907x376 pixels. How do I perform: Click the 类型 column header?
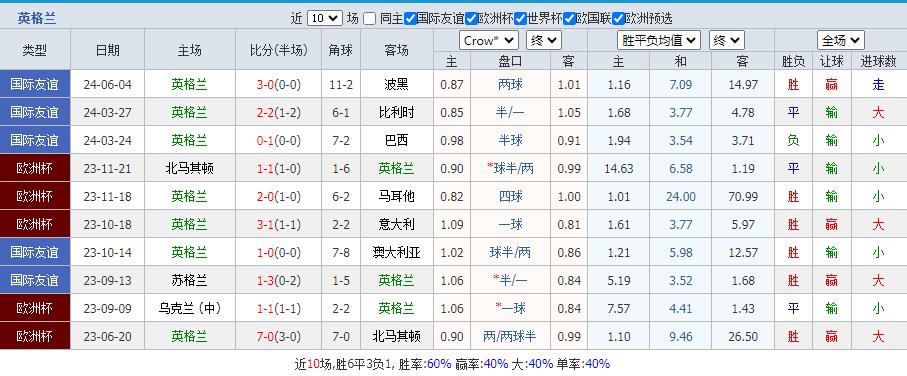pos(35,50)
